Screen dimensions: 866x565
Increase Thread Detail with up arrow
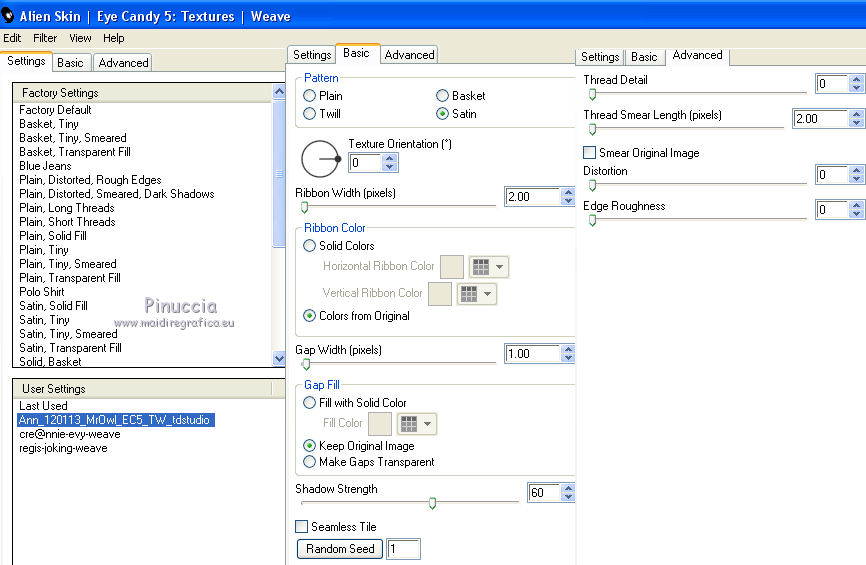point(855,80)
